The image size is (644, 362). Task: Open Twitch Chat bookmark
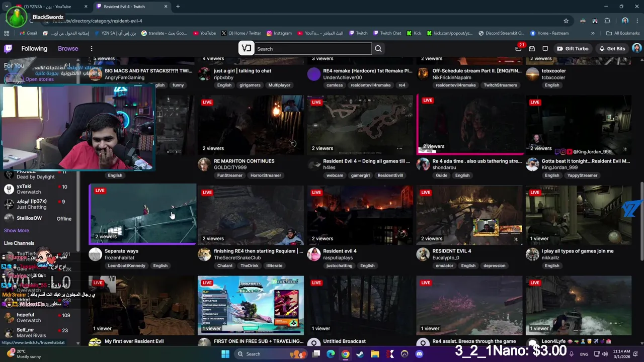click(387, 33)
